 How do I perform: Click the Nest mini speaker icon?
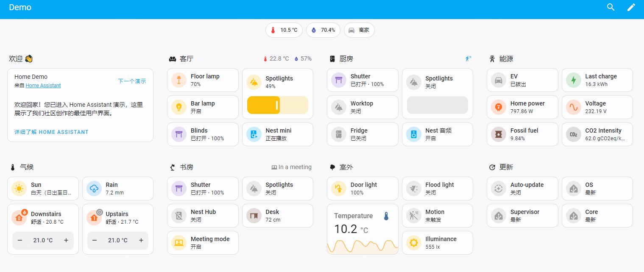(254, 134)
